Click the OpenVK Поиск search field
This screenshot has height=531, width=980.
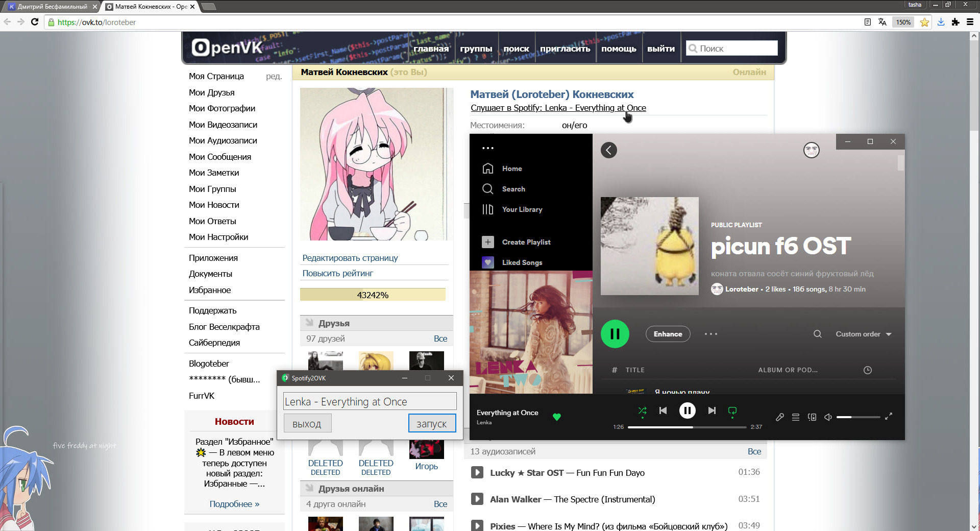[x=731, y=48]
